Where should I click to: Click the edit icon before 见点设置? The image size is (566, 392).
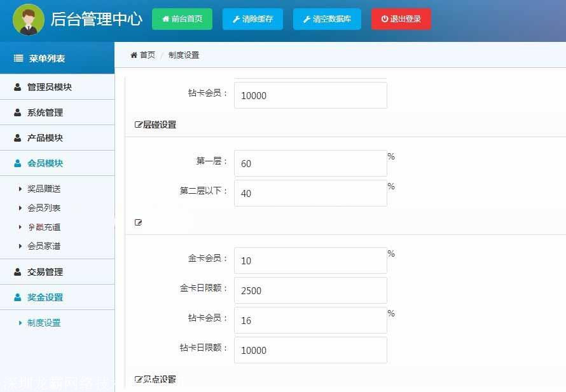[x=139, y=380]
